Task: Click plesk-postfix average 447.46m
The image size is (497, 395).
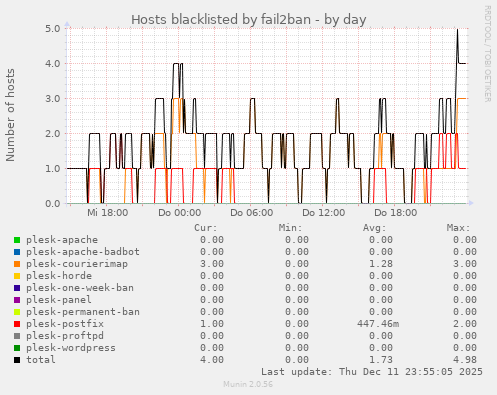Action: click(x=378, y=324)
